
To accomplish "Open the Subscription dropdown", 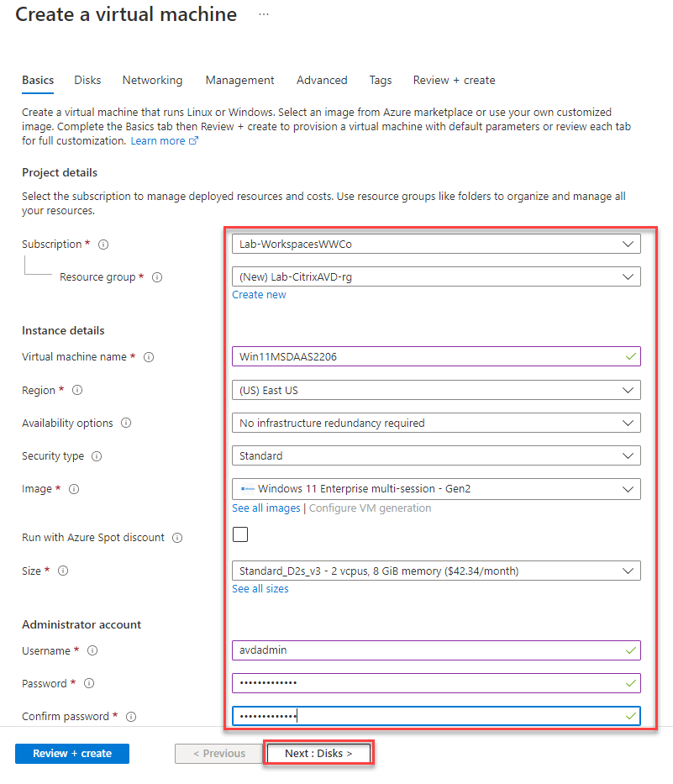I will [435, 244].
